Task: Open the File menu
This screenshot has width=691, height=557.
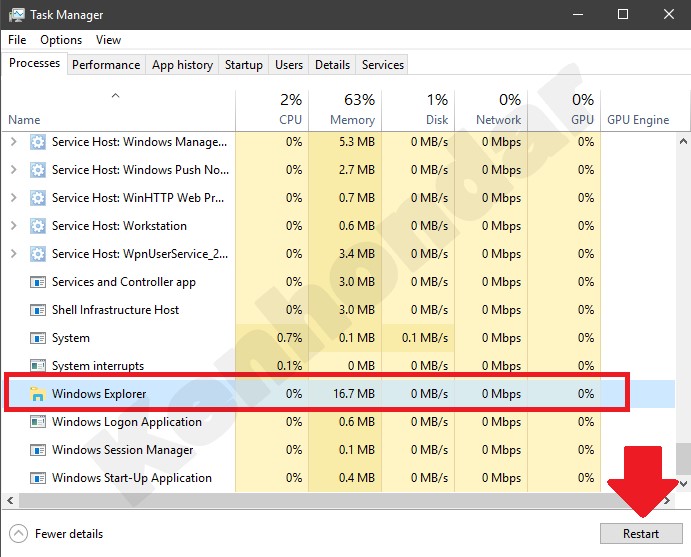Action: [x=17, y=40]
